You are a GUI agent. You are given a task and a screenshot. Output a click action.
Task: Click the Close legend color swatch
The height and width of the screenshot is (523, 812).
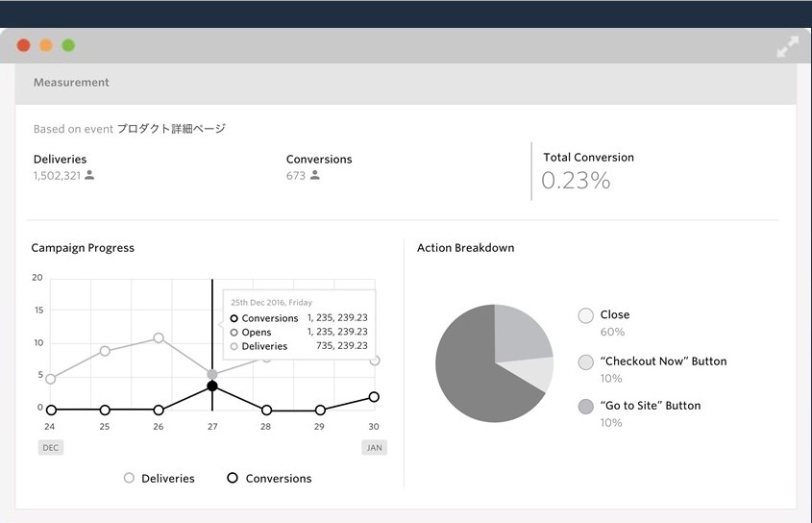point(586,315)
